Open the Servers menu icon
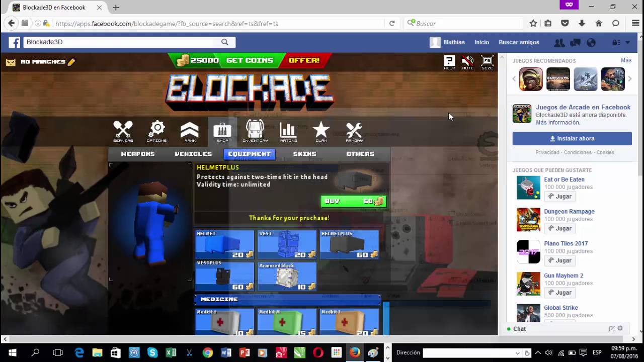Viewport: 644px width, 362px height. [x=123, y=132]
